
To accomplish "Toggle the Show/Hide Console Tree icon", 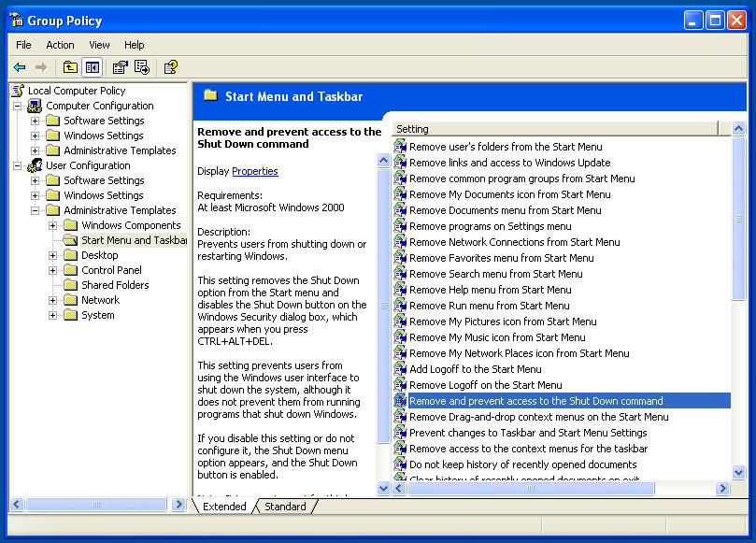I will coord(93,67).
